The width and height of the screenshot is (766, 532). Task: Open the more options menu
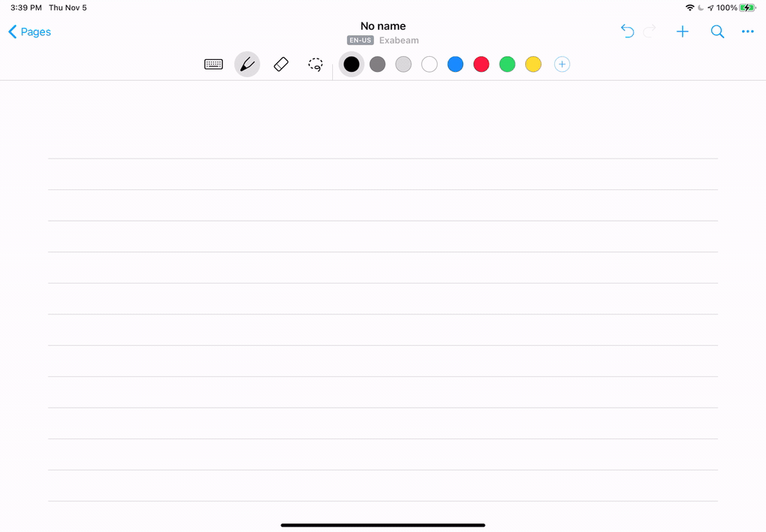point(747,31)
